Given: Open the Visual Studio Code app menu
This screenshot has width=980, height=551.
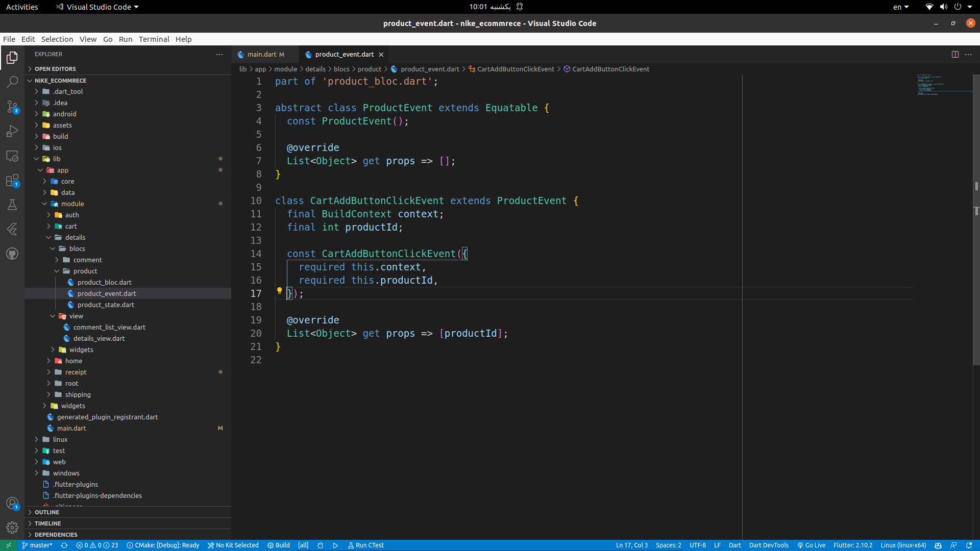Looking at the screenshot, I should (97, 7).
